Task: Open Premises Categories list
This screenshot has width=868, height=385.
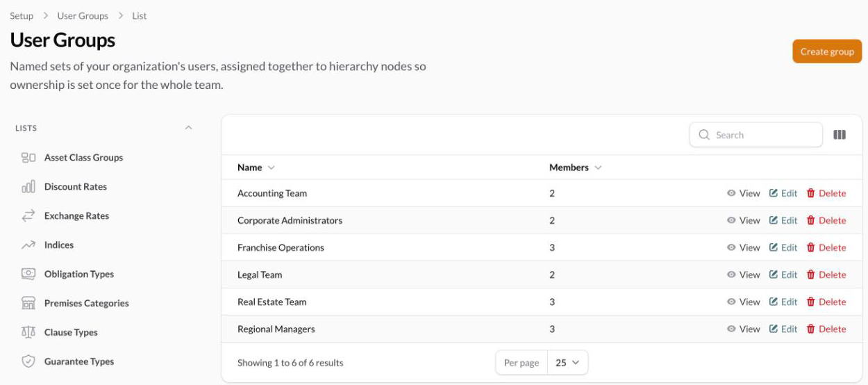Action: coord(87,303)
